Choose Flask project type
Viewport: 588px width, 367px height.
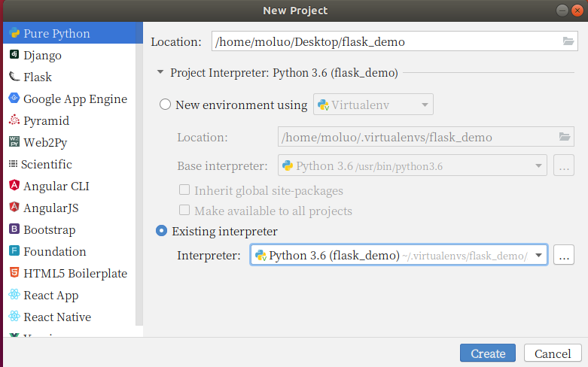coord(69,77)
